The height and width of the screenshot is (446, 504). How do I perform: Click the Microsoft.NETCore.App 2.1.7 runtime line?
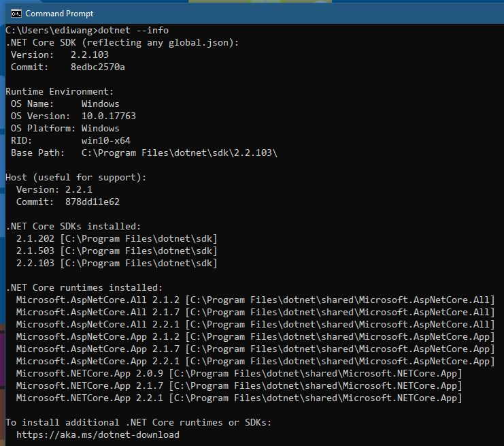239,385
